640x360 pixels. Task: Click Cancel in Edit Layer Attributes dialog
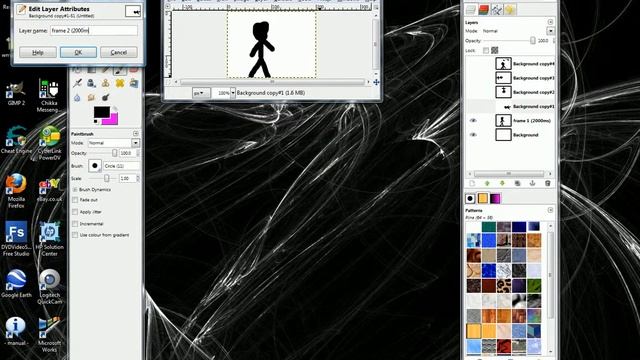(x=119, y=52)
